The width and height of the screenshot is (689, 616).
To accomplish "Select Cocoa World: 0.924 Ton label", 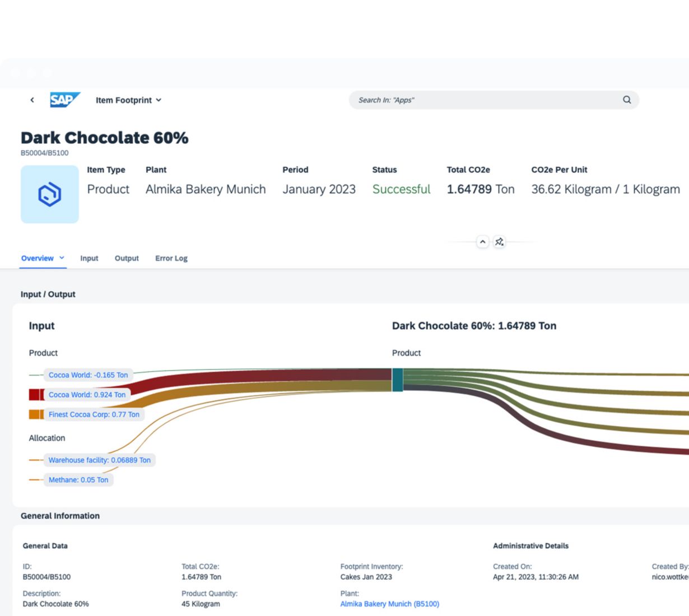I will (87, 395).
